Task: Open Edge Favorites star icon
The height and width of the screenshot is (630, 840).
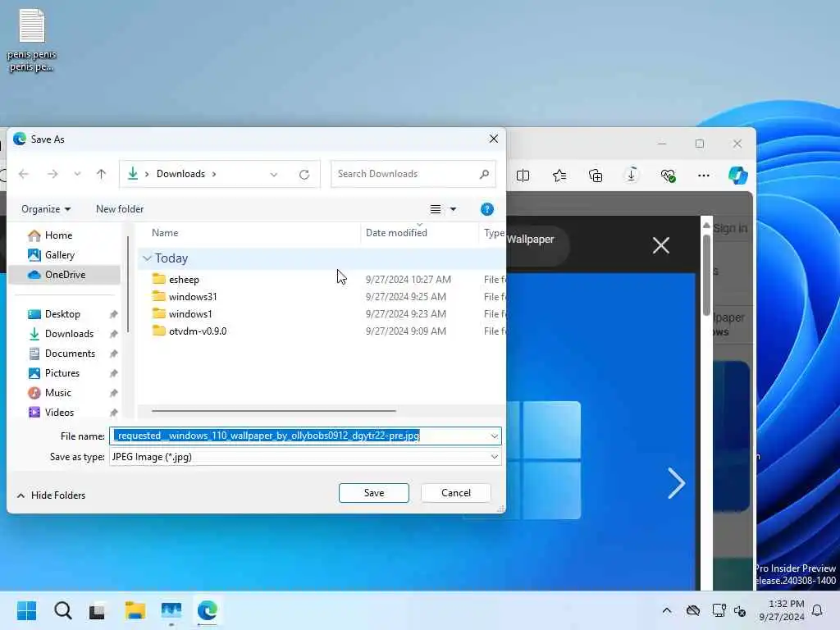Action: (x=559, y=176)
